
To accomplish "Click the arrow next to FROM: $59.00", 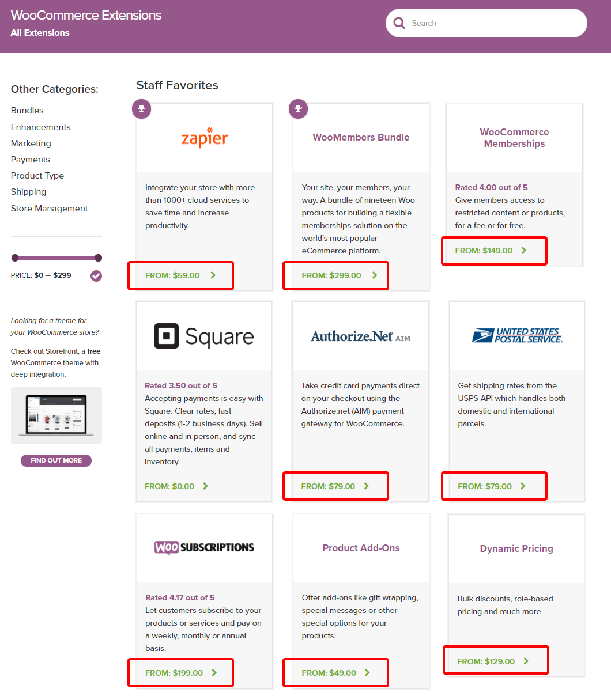I will [213, 275].
